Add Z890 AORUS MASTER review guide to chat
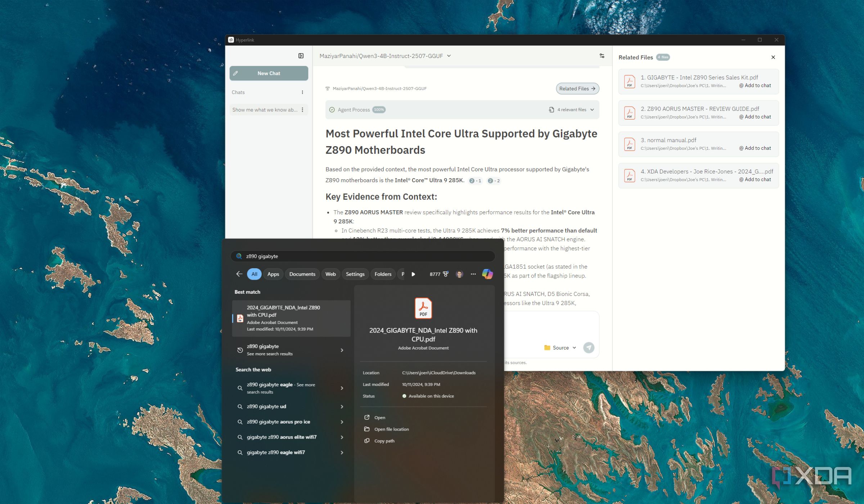 click(755, 117)
